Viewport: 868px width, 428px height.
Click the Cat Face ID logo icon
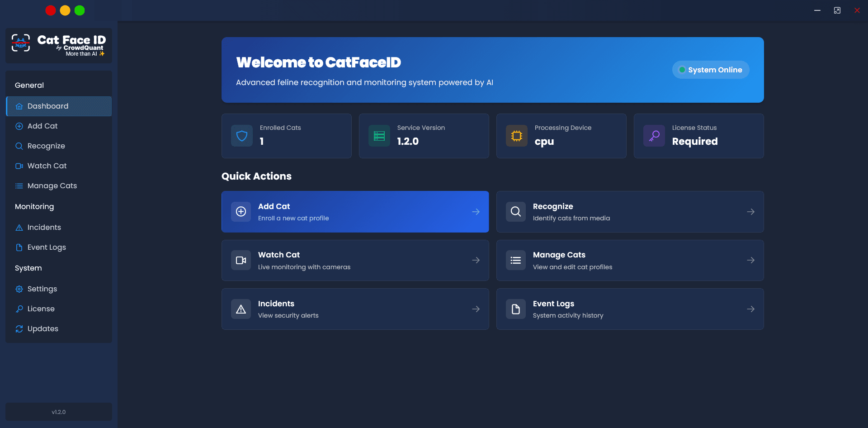coord(21,43)
